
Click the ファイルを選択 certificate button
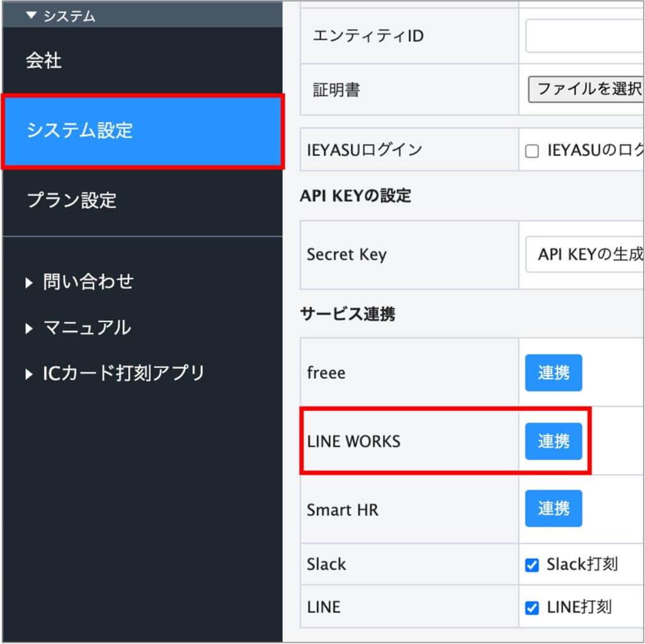tap(586, 89)
